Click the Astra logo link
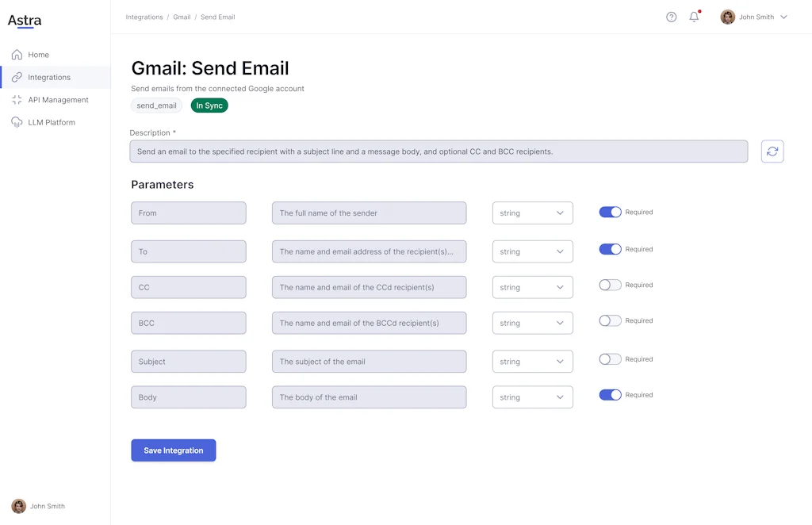The image size is (812, 525). (x=24, y=20)
